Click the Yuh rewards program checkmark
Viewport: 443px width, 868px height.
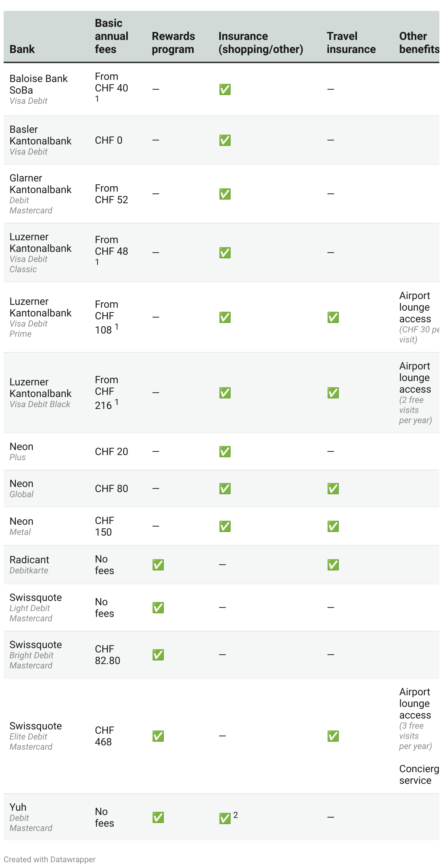click(x=158, y=817)
